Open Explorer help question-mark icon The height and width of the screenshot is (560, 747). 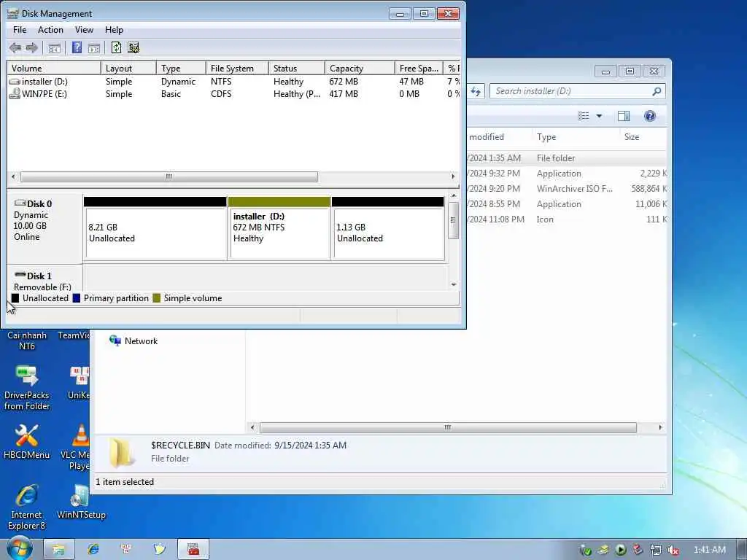click(x=649, y=116)
